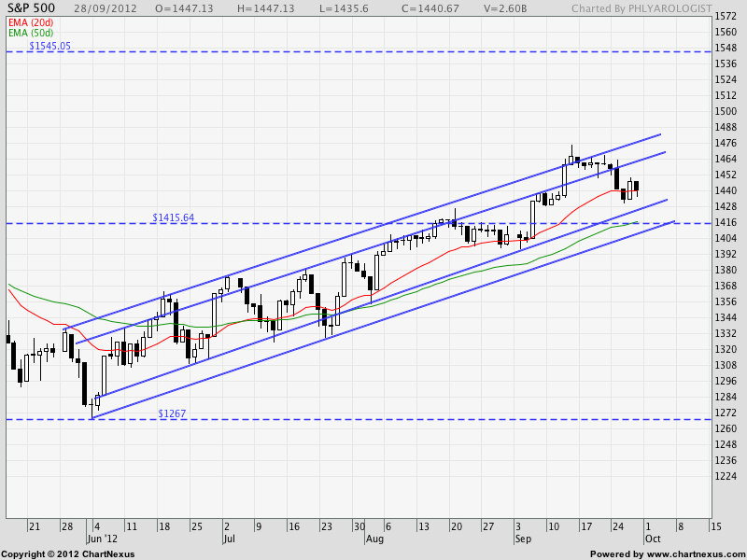Select the EMA (50d) legend label
The height and width of the screenshot is (560, 747).
pos(31,33)
